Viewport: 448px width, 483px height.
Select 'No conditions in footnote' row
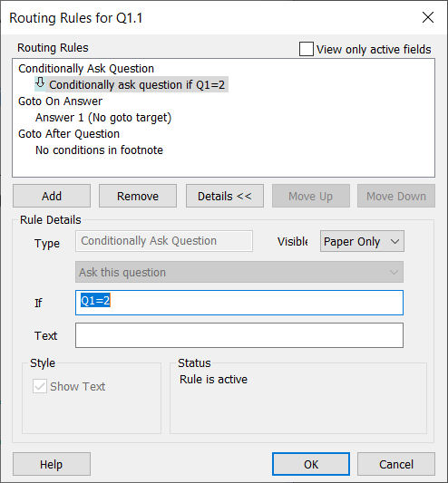pyautogui.click(x=99, y=150)
